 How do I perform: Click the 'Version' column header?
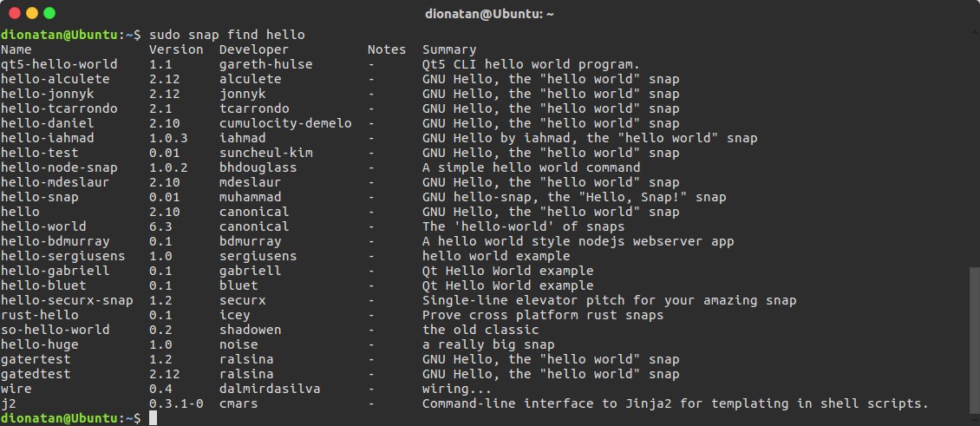[x=175, y=49]
